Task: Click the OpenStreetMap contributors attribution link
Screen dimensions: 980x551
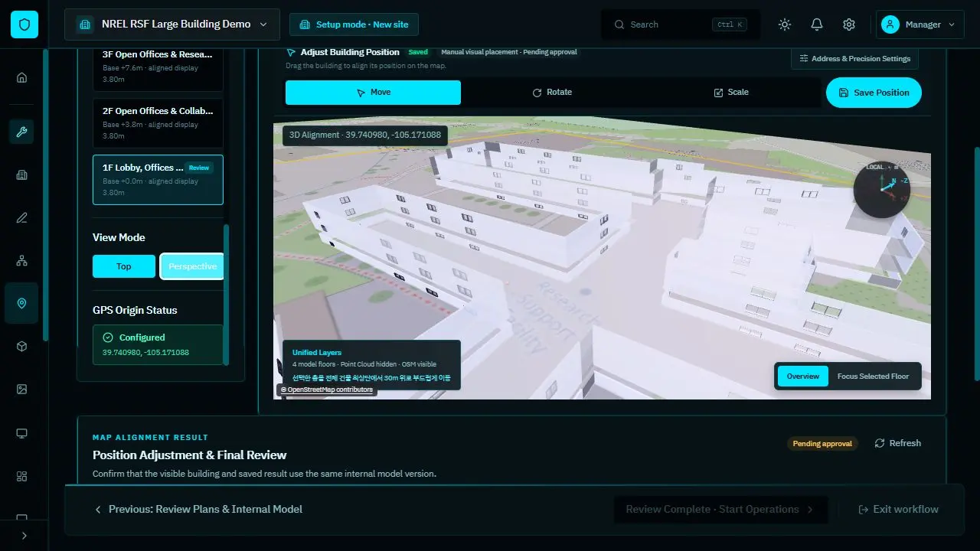Action: click(327, 390)
